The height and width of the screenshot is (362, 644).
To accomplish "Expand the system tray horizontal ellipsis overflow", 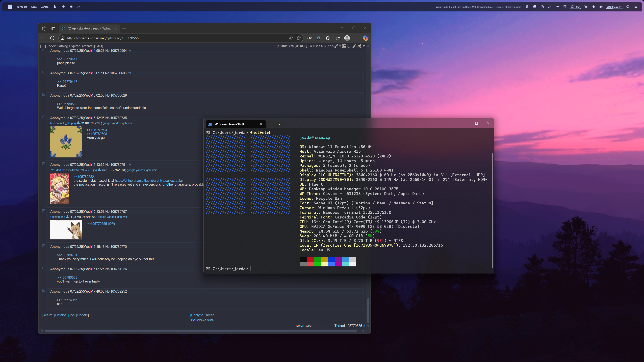I will pos(557,7).
